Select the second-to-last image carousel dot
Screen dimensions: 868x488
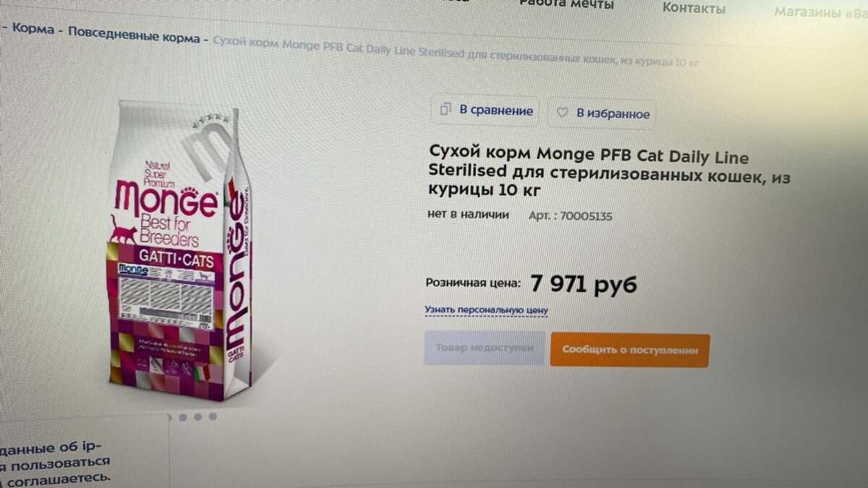click(197, 416)
